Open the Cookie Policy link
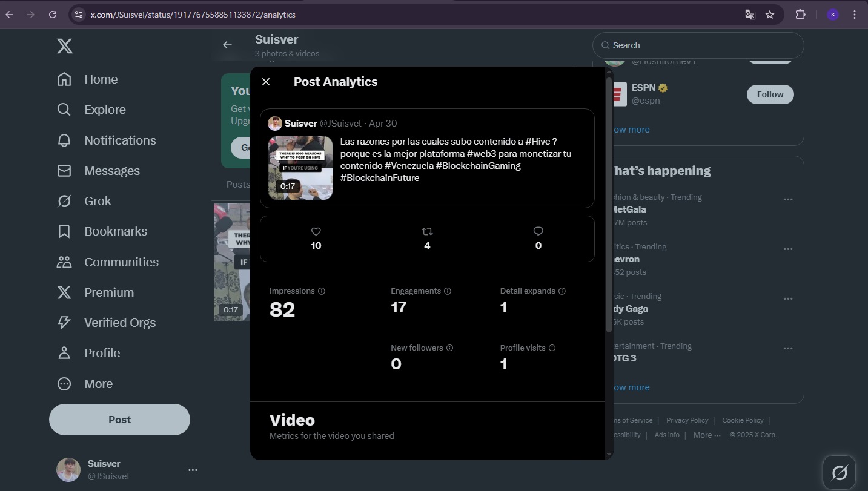This screenshot has width=868, height=491. coord(743,420)
